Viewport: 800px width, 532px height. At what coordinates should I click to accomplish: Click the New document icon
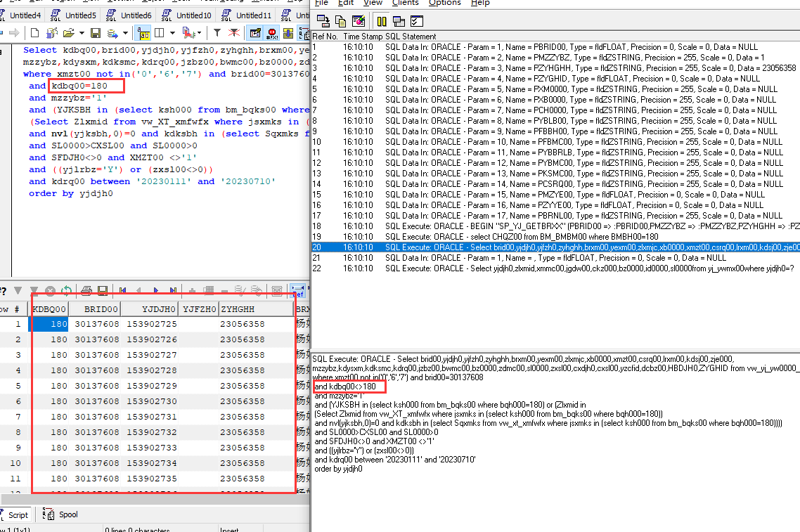click(34, 33)
